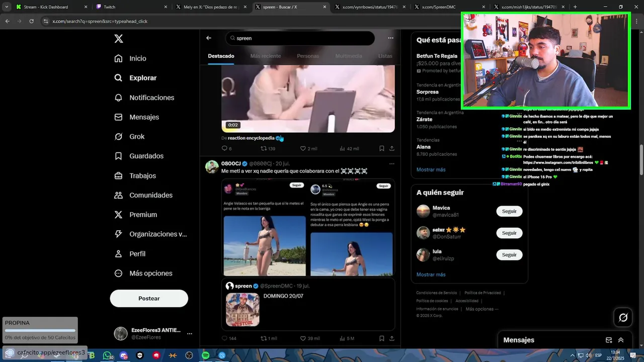Open Inicio (home) in X sidebar
Viewport: 644px width, 362px height.
coord(131,58)
